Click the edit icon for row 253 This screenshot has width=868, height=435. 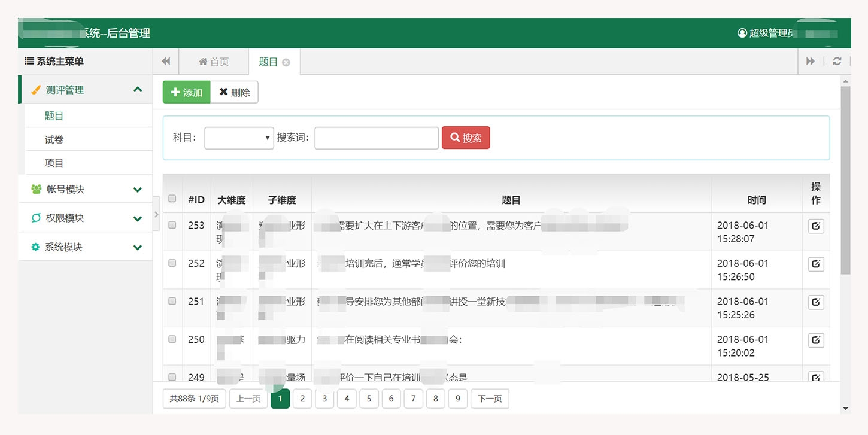816,226
